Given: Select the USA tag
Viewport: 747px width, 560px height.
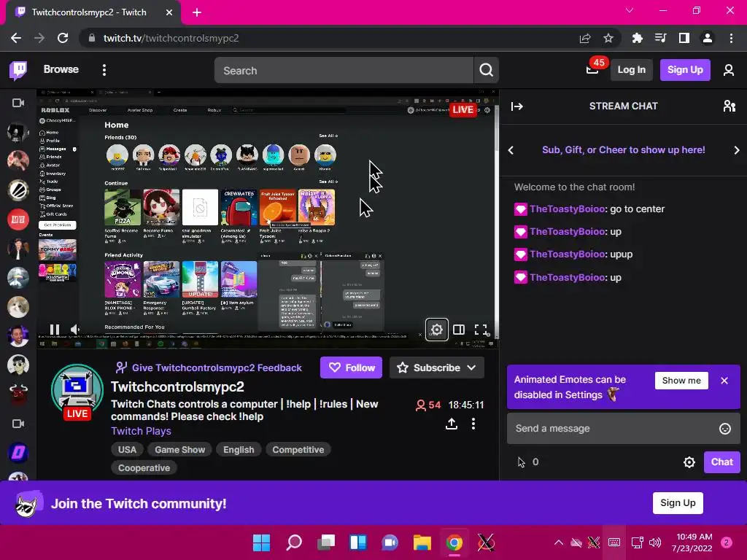Looking at the screenshot, I should (127, 449).
